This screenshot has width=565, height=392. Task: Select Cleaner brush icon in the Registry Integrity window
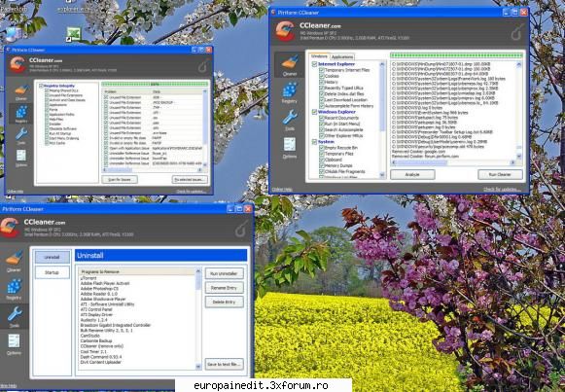click(x=21, y=92)
